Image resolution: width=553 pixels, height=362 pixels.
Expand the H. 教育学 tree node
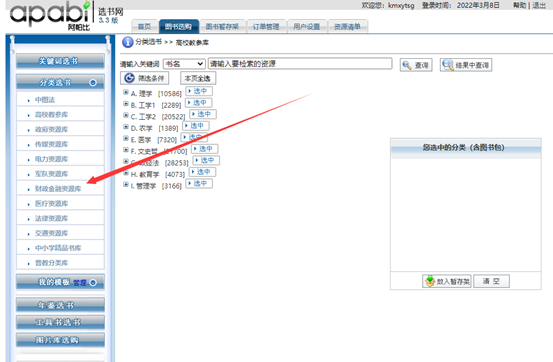pos(126,173)
